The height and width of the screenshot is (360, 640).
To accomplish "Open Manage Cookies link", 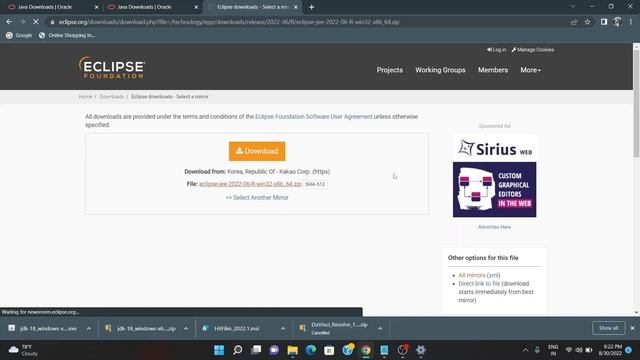I will (533, 50).
